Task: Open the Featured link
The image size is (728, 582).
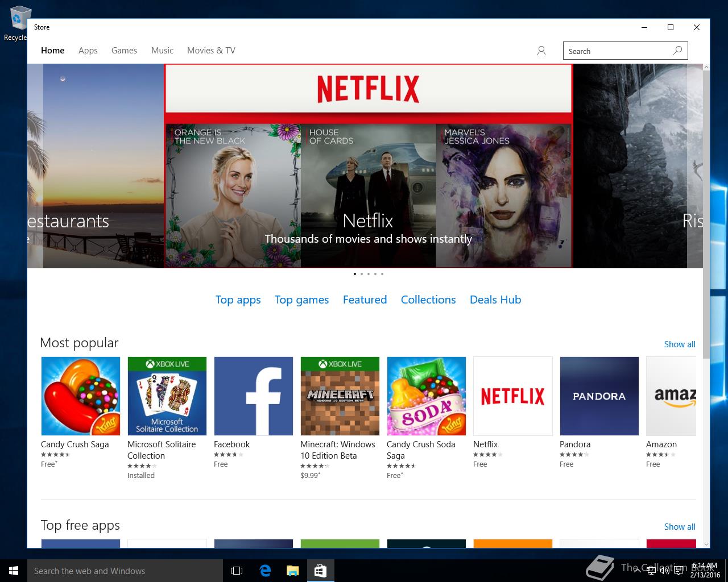Action: coord(365,300)
